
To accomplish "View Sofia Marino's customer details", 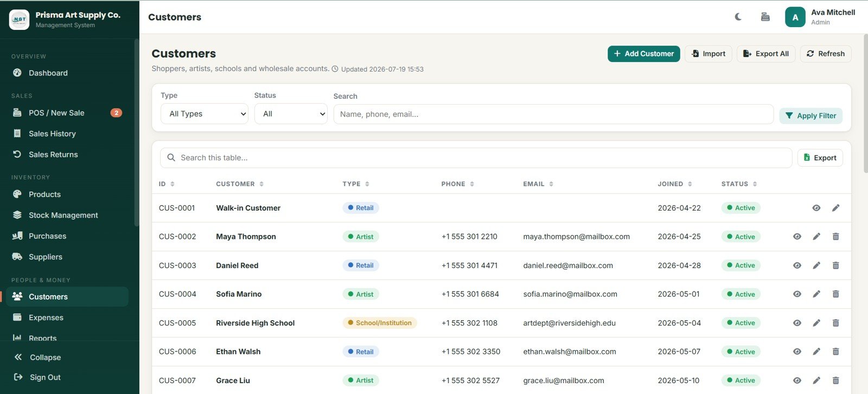I will pos(797,294).
